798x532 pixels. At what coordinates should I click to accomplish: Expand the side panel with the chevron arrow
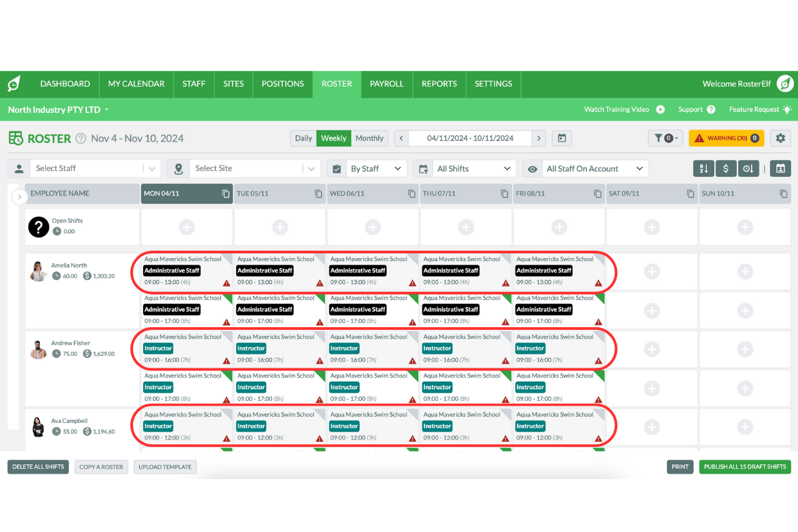18,198
